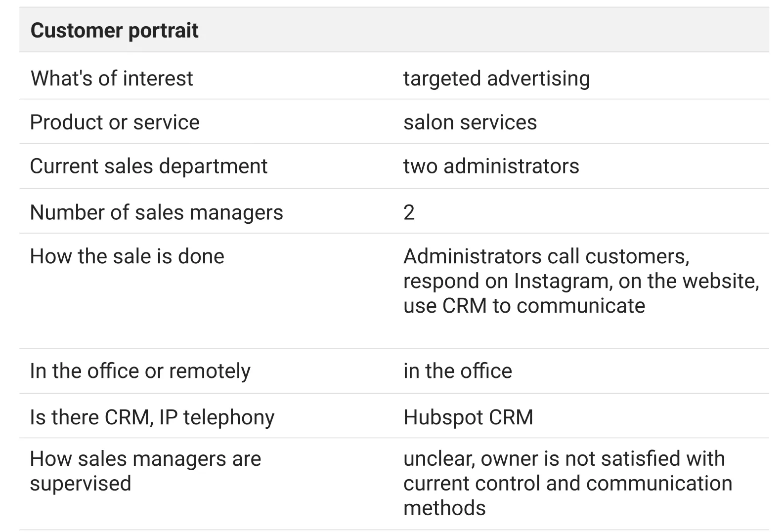Screen dimensions: 783x532
Task: Click the two administrators value cell
Action: tap(491, 166)
